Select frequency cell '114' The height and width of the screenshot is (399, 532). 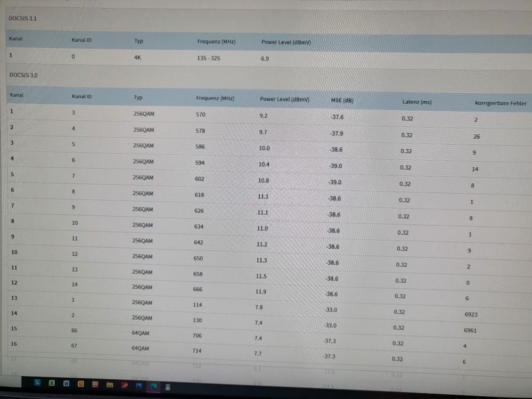click(198, 305)
